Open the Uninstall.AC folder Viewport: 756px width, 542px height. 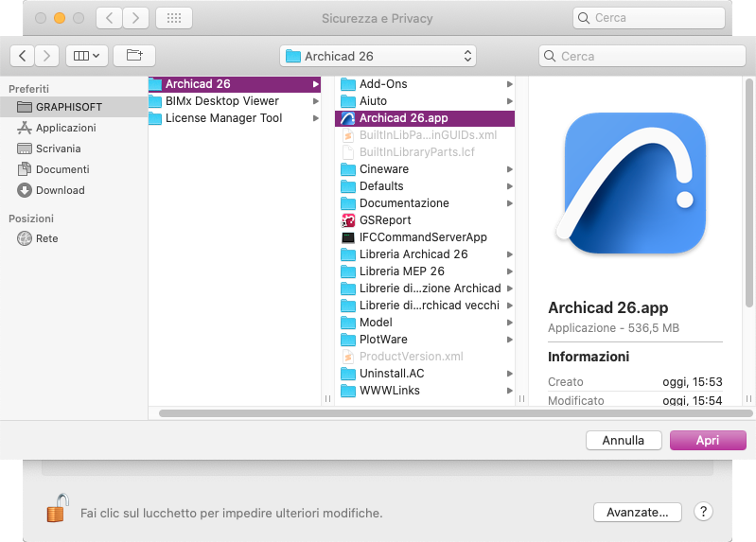click(x=425, y=374)
